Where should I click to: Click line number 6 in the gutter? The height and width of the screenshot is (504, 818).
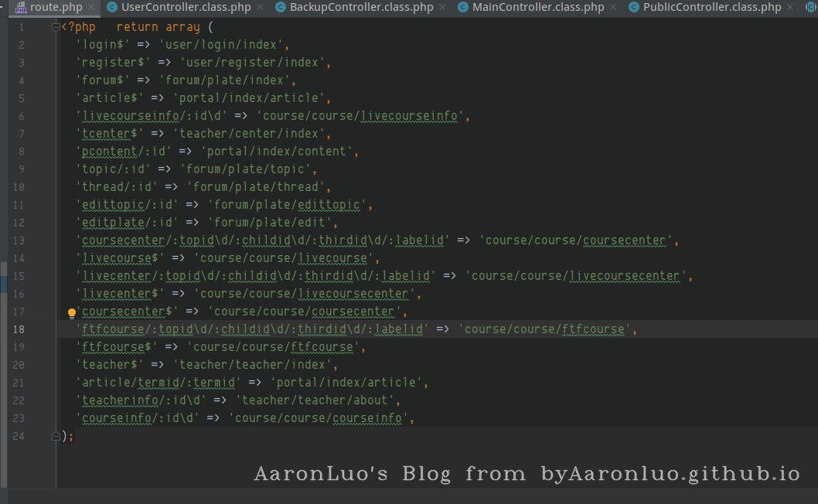tap(22, 116)
